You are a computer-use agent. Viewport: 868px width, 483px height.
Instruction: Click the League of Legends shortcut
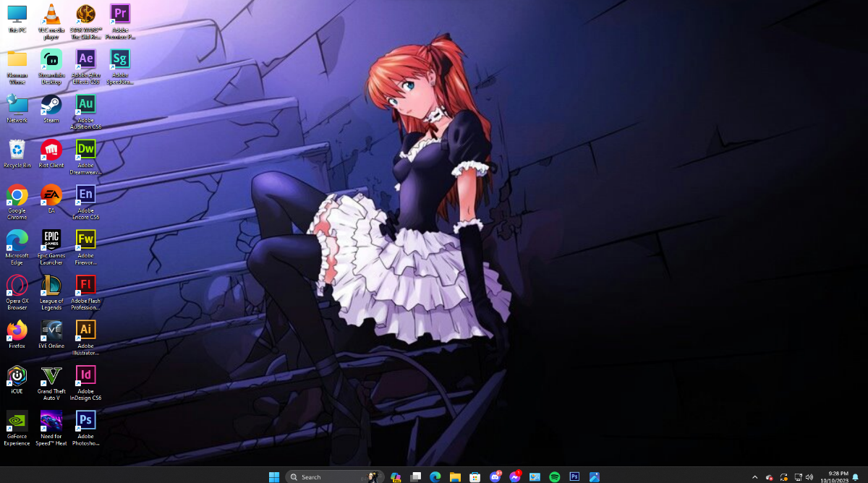coord(51,285)
